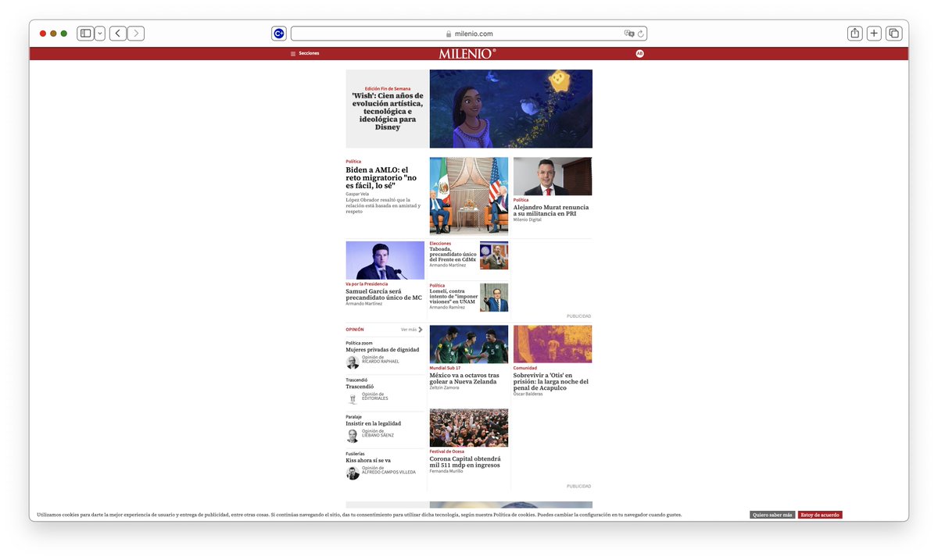This screenshot has width=938, height=560.
Task: Click the author name 'Gaspar Vela'
Action: pyautogui.click(x=357, y=194)
